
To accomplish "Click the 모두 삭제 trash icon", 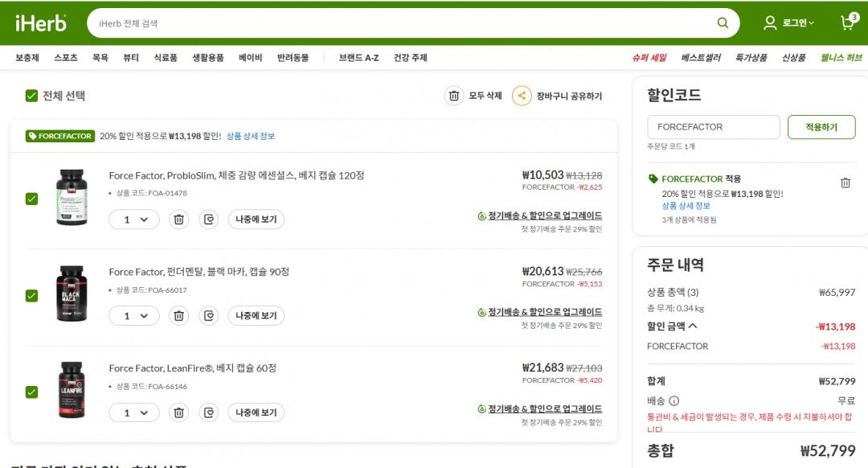I will (x=454, y=96).
